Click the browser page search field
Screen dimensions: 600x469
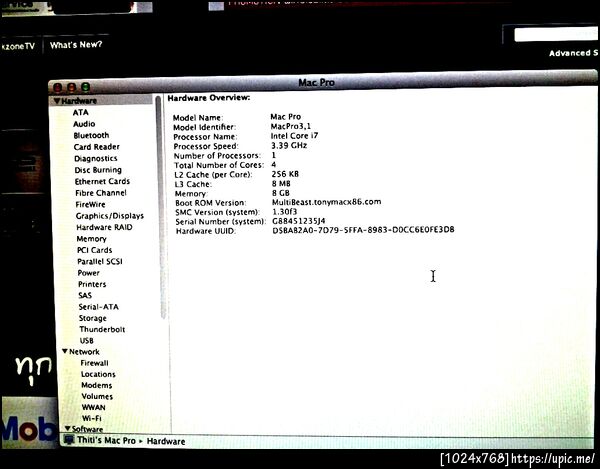pos(557,34)
